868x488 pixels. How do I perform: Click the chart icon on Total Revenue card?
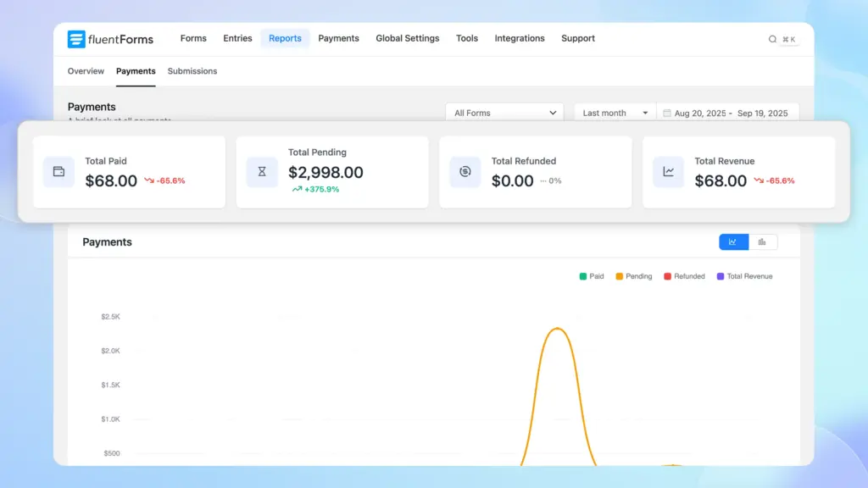[668, 171]
